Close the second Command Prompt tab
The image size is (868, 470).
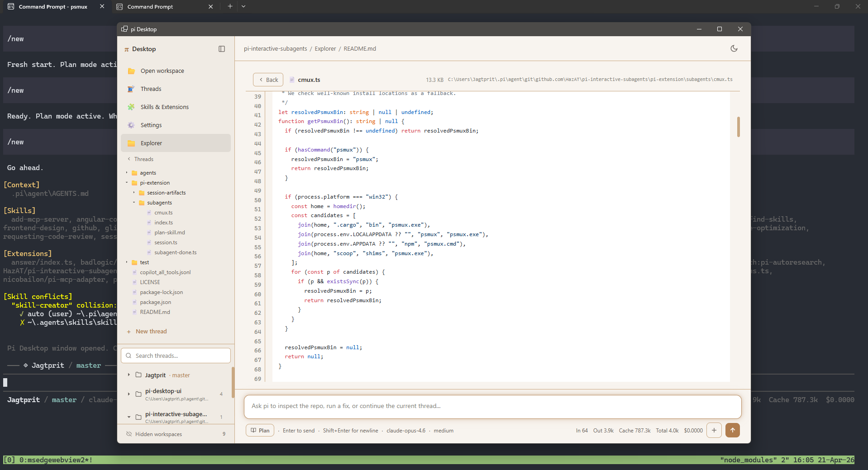[210, 6]
